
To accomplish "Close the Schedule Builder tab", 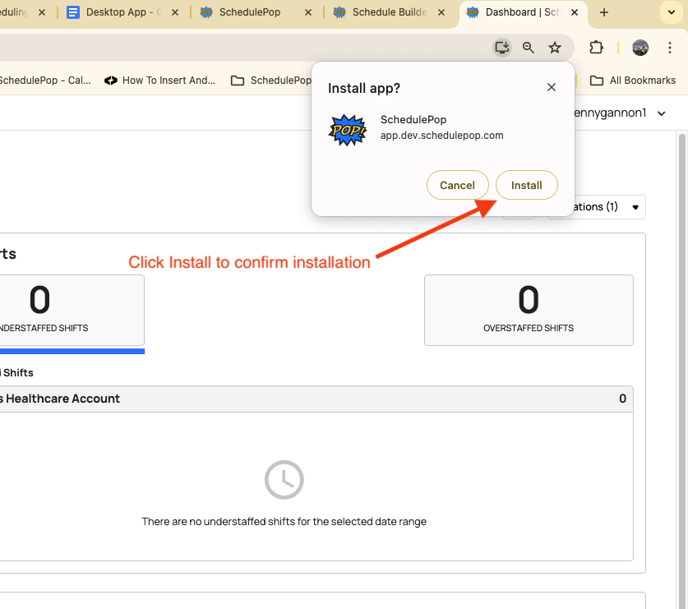I will click(x=441, y=12).
